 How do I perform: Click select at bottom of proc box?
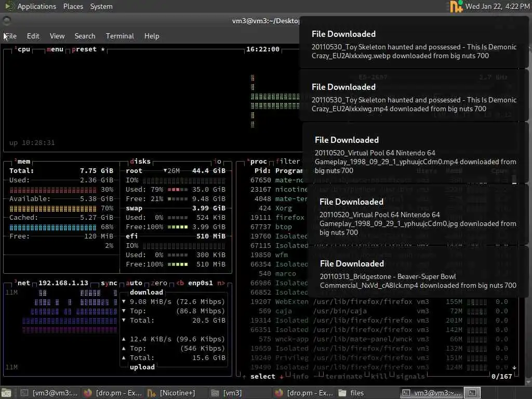tap(262, 376)
